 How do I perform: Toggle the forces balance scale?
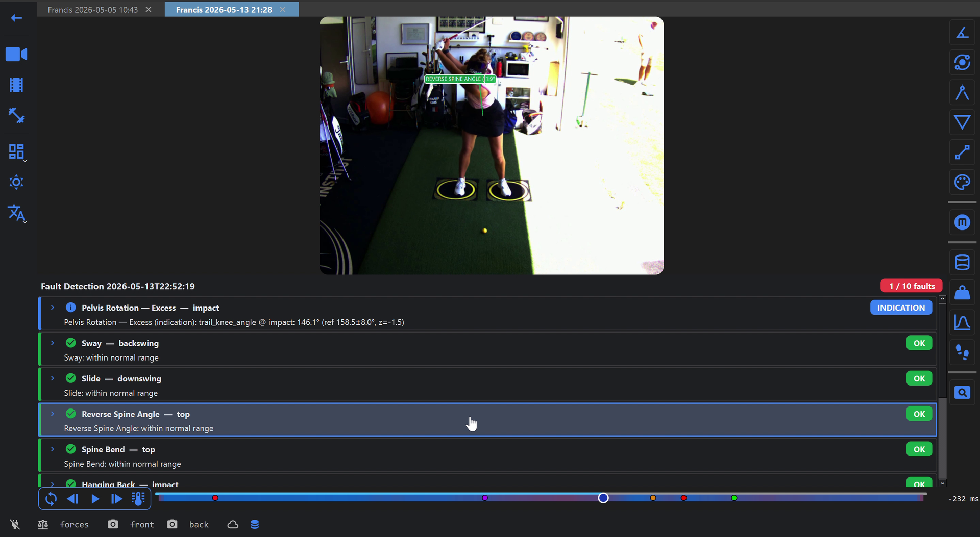43,524
